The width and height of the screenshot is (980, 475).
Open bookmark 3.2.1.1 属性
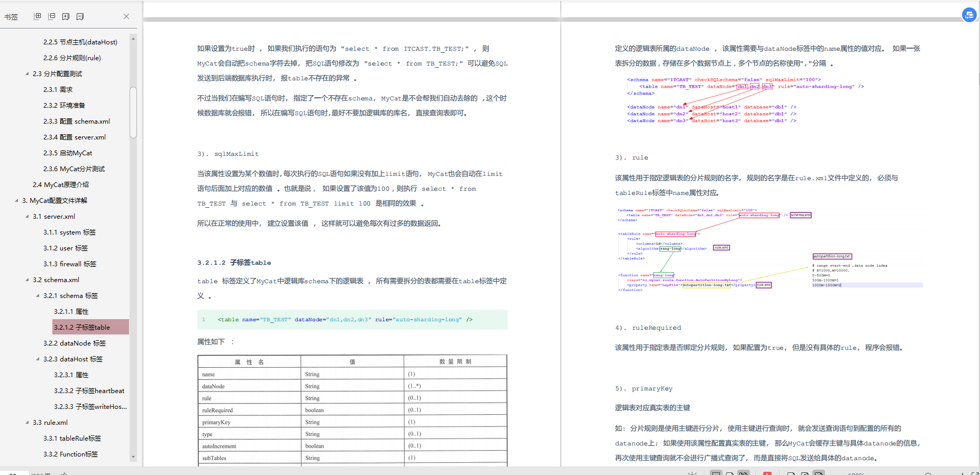pos(71,311)
